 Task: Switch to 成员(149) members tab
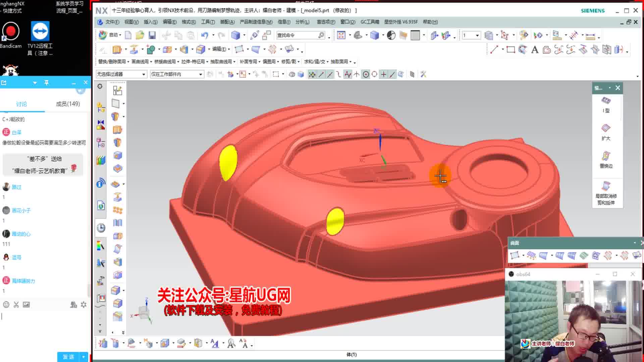[x=68, y=104]
